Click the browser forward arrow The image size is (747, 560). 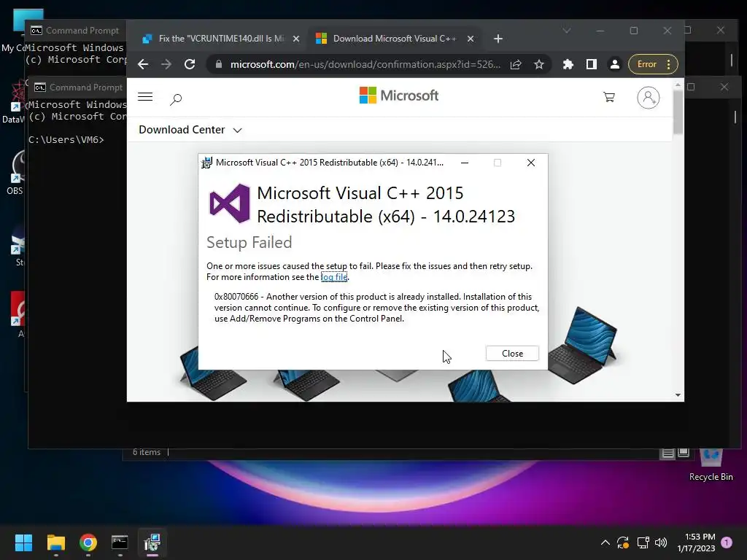[166, 64]
